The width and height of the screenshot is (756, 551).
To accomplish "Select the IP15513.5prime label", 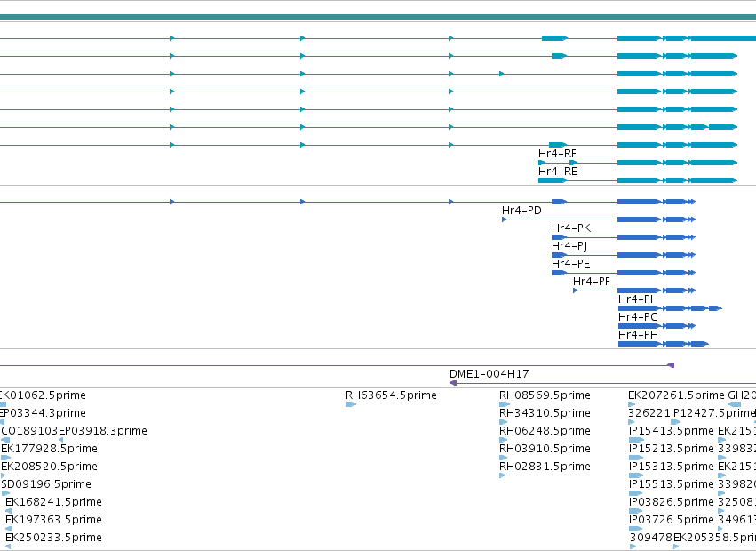I will 672,484.
